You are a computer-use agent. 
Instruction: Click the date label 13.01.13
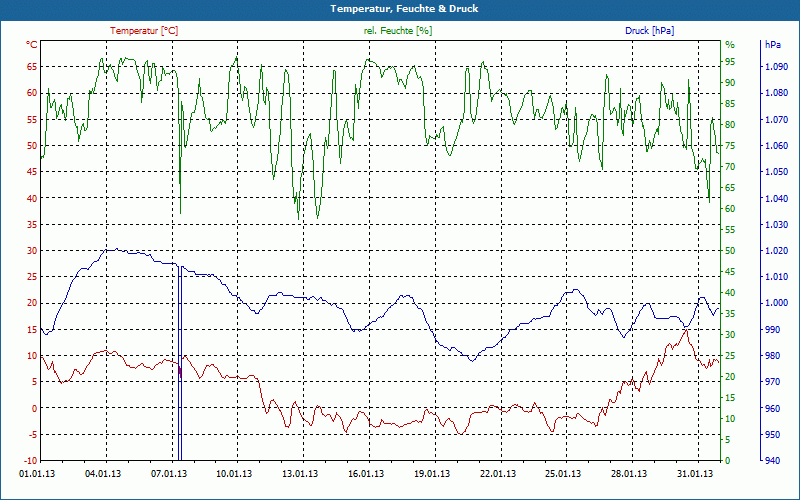click(x=300, y=474)
